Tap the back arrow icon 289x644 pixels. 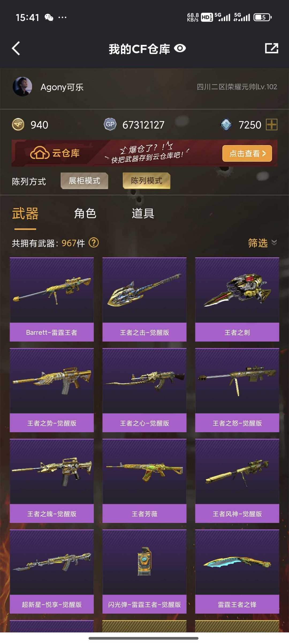[16, 49]
